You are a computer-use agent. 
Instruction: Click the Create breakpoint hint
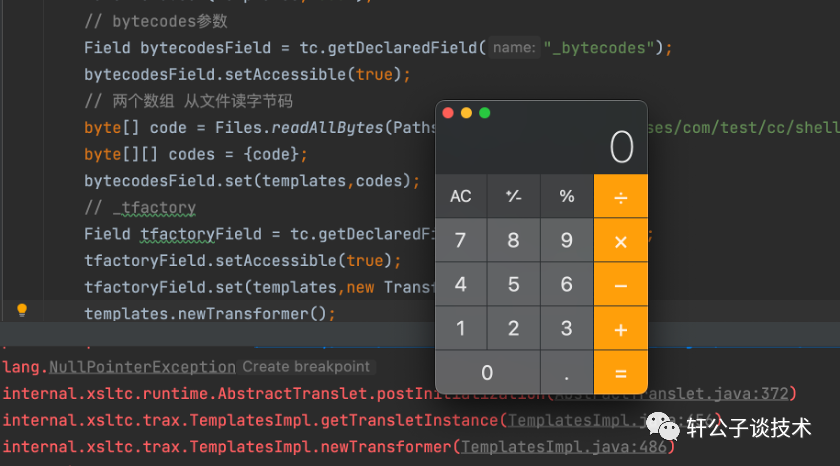tap(306, 367)
